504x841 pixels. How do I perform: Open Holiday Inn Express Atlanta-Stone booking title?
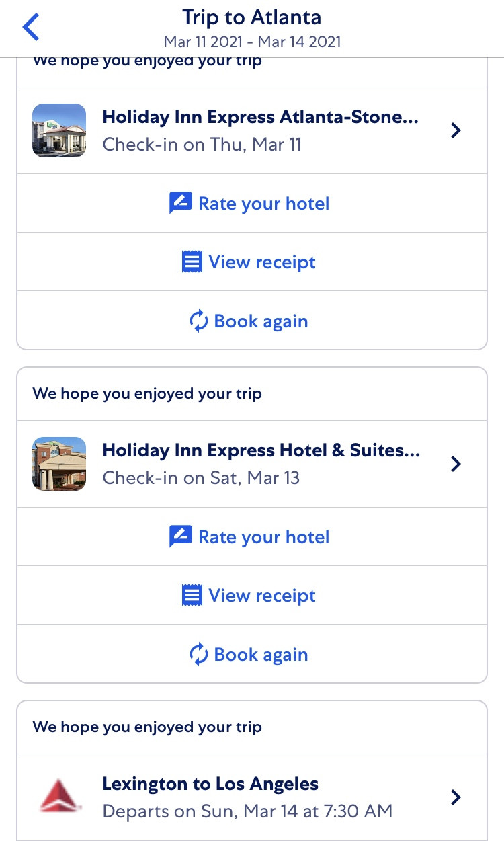(x=260, y=117)
